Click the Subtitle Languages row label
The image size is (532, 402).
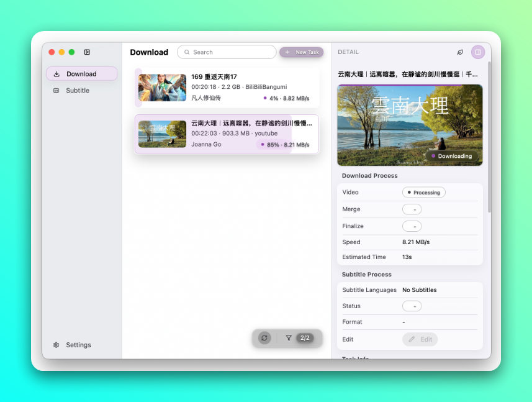[369, 290]
